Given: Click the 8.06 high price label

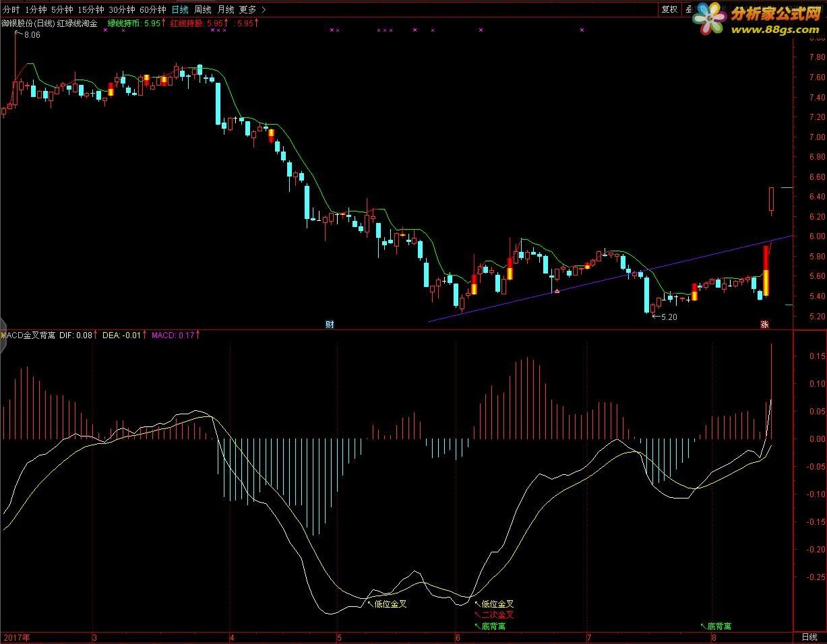Looking at the screenshot, I should pyautogui.click(x=31, y=35).
